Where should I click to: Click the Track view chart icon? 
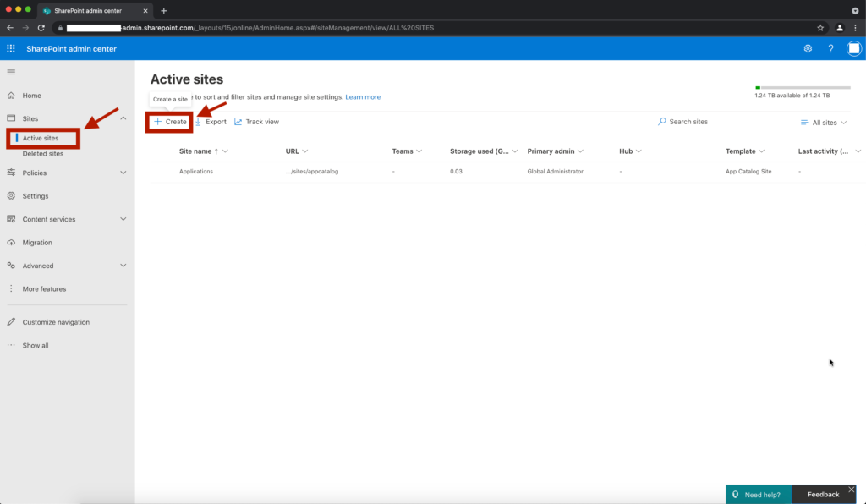point(238,122)
